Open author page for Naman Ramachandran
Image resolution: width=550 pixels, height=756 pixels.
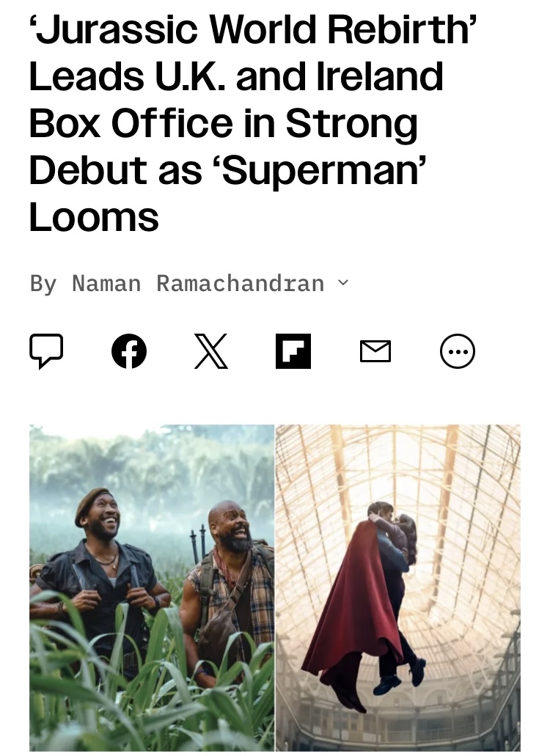click(x=198, y=283)
